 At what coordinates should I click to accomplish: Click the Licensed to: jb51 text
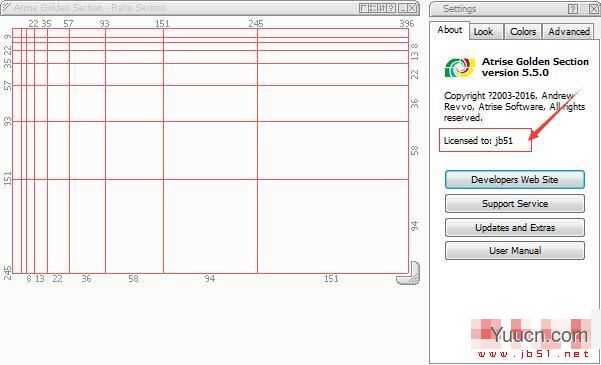pyautogui.click(x=478, y=141)
